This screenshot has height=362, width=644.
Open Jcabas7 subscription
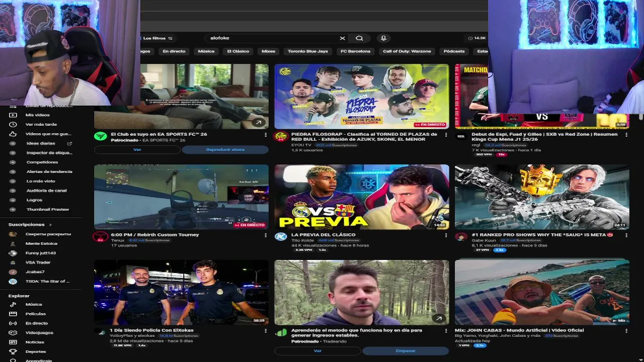point(35,272)
